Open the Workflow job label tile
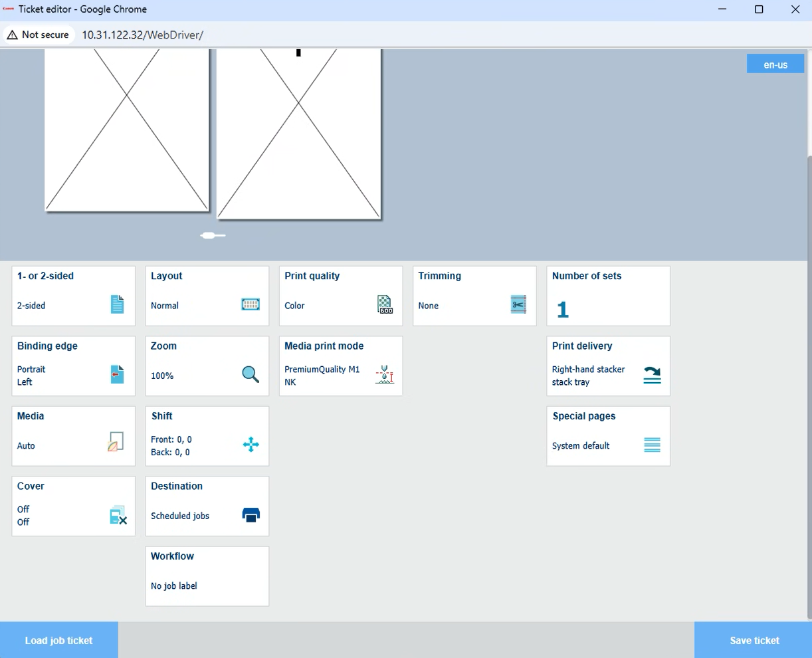Screen dimensions: 812x658 point(207,576)
